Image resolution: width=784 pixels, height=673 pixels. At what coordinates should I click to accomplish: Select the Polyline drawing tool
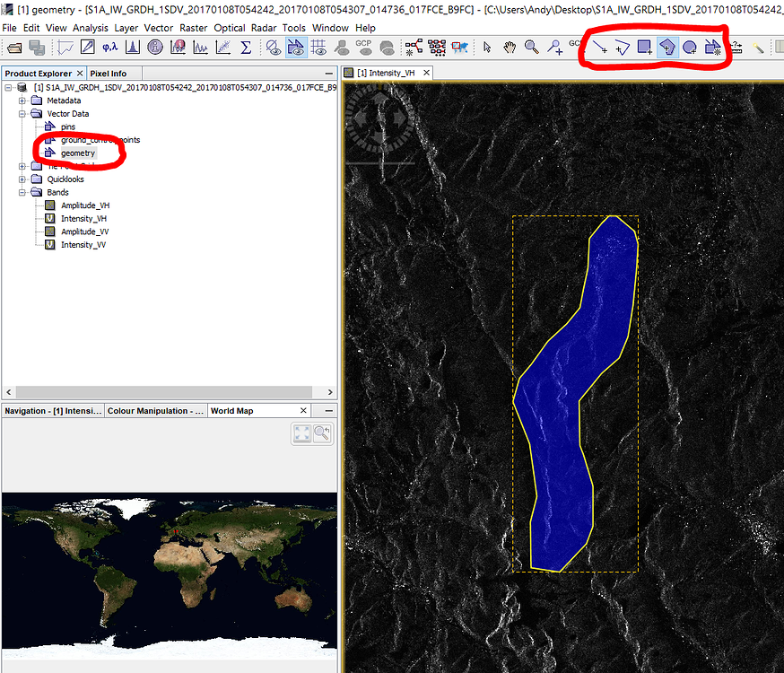pos(623,48)
